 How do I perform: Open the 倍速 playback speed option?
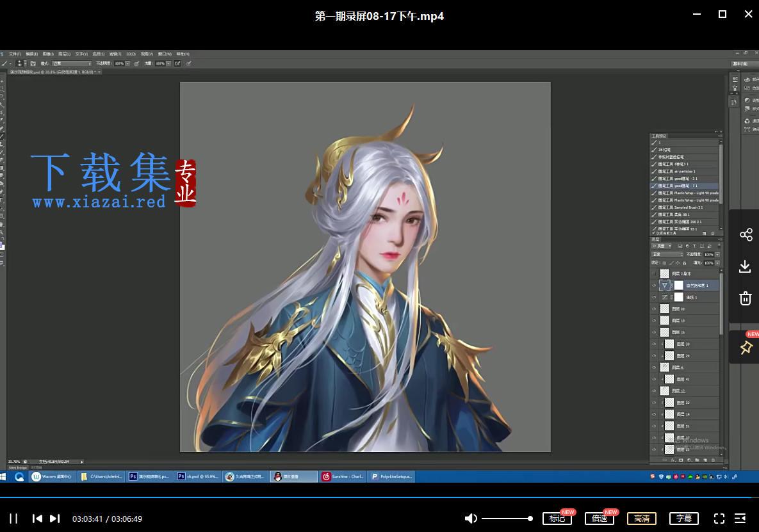(600, 519)
